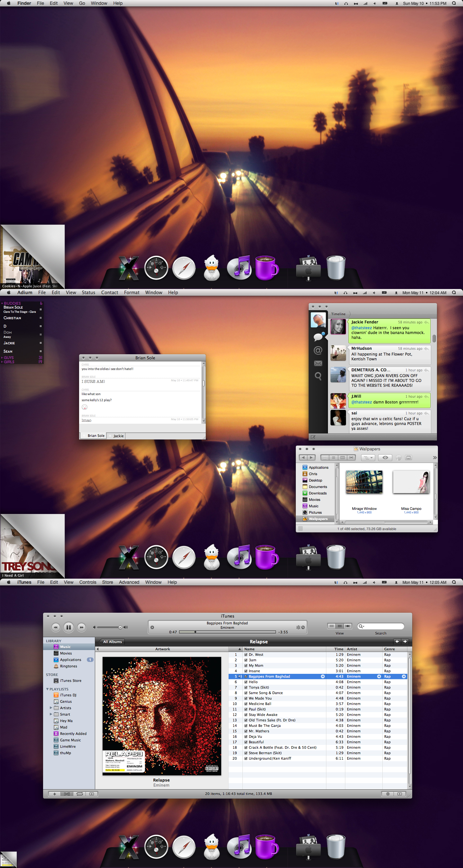The height and width of the screenshot is (868, 463).
Task: Switch iTunes to Cover Flow view
Action: [348, 626]
